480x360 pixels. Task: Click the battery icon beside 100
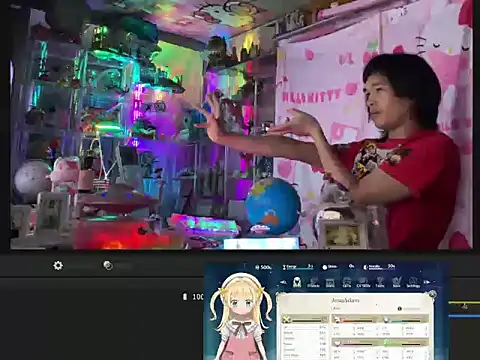point(185,296)
